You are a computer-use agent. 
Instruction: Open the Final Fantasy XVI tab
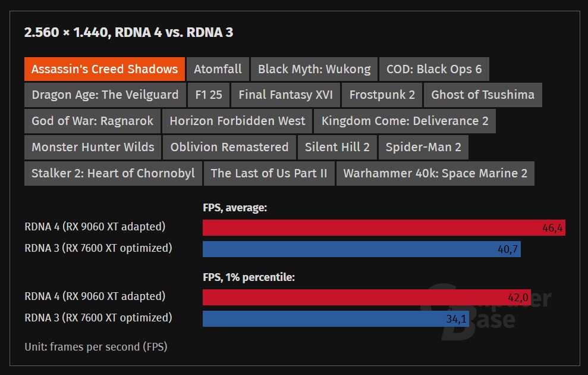coord(286,95)
